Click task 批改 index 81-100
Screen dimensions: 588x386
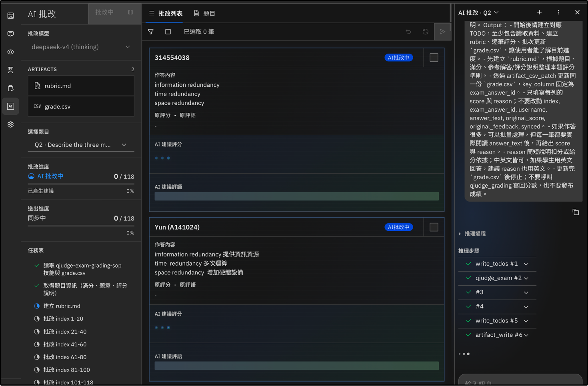tap(66, 370)
